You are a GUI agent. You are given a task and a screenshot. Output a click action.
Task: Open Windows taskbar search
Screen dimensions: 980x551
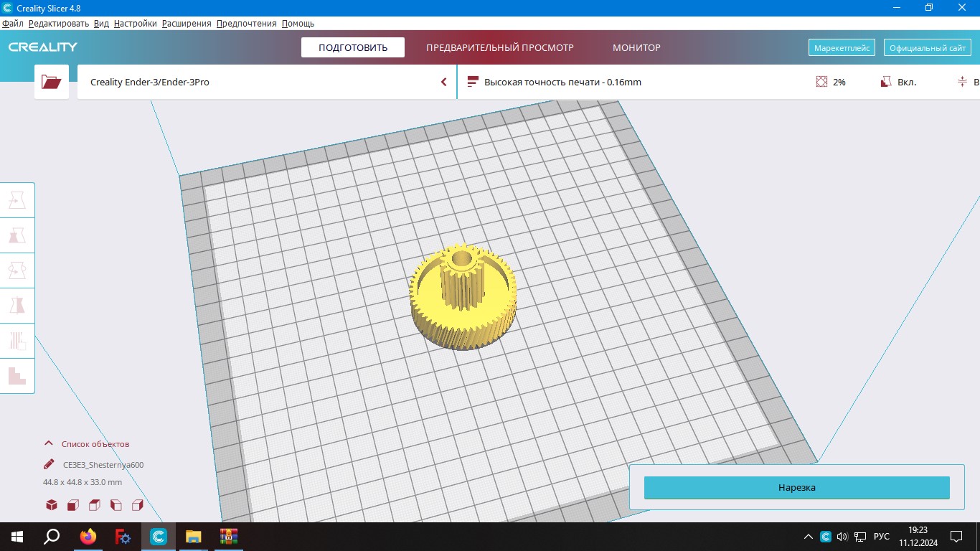coord(52,537)
